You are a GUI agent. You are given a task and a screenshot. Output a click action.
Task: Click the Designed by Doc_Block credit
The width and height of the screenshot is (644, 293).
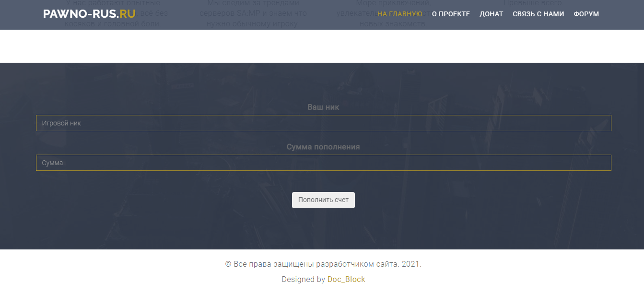click(346, 279)
